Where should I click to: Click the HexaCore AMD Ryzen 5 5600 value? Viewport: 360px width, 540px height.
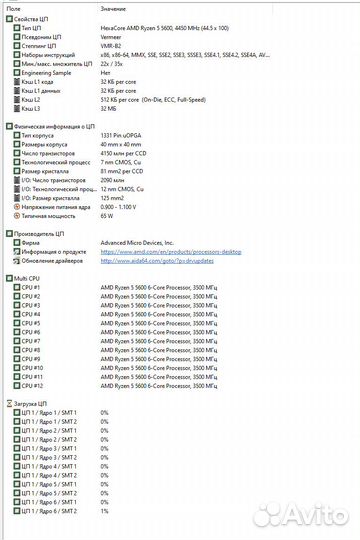click(x=165, y=28)
